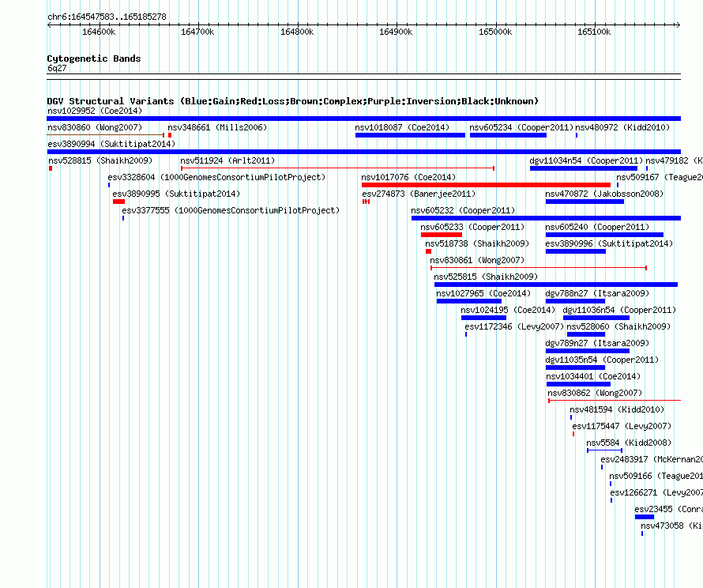The image size is (703, 588).
Task: Open the nsv1034401 (Coe2014) label
Action: click(x=594, y=376)
